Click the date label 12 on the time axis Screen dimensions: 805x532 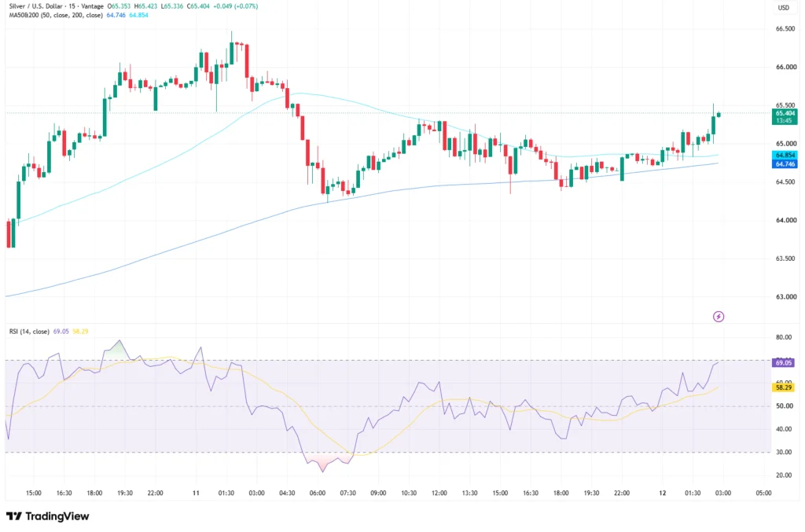tap(662, 493)
